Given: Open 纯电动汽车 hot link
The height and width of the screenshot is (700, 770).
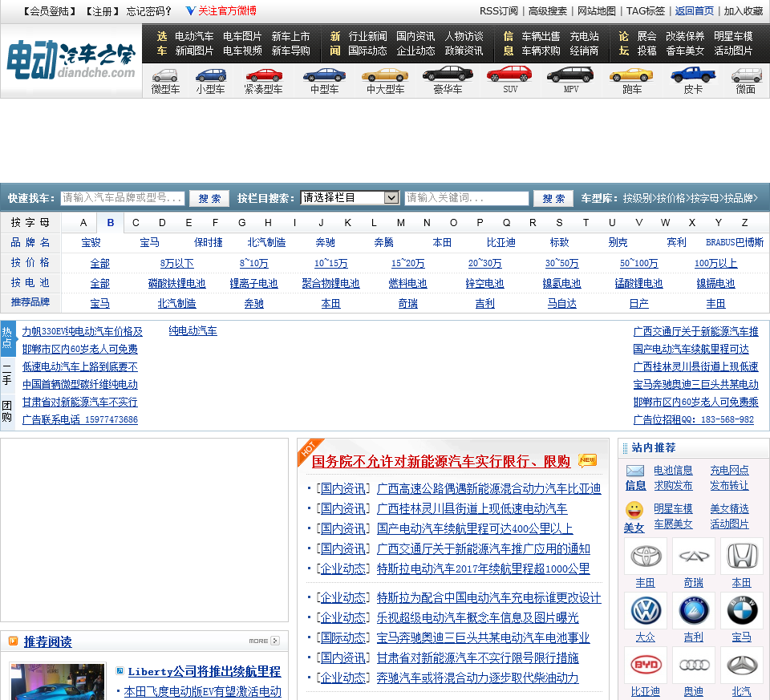Looking at the screenshot, I should click(193, 331).
